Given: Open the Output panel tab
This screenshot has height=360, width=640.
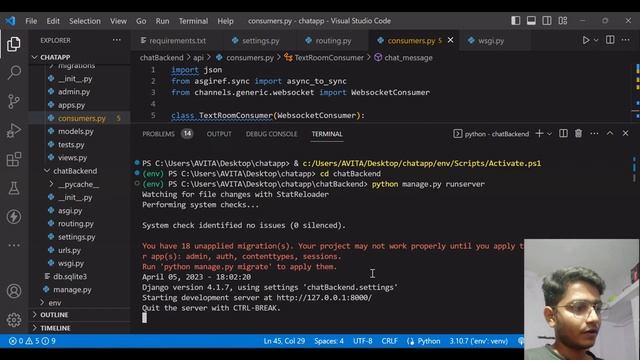Looking at the screenshot, I should pyautogui.click(x=219, y=134).
